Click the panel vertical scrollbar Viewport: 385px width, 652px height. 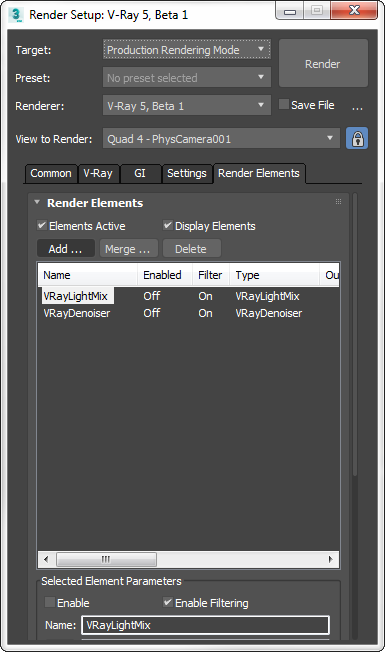tap(355, 334)
